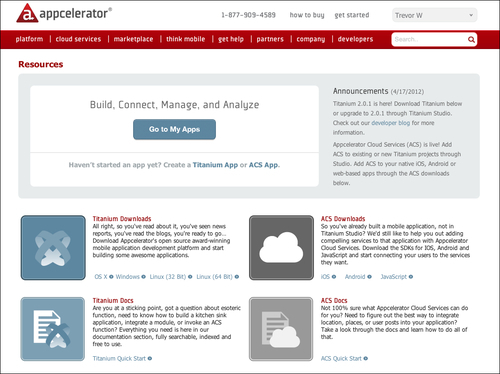Viewport: 500px width, 374px height.
Task: Open the cloud services menu
Action: point(78,39)
